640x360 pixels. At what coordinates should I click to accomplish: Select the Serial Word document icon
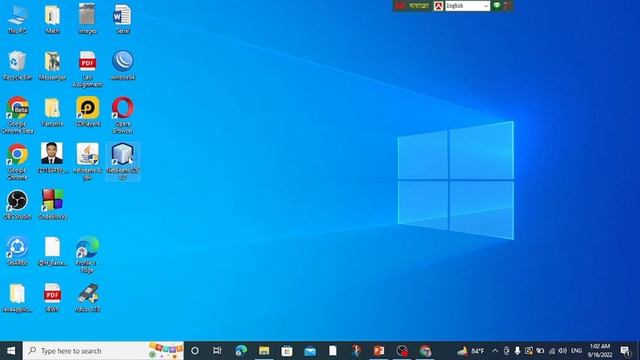point(122,19)
